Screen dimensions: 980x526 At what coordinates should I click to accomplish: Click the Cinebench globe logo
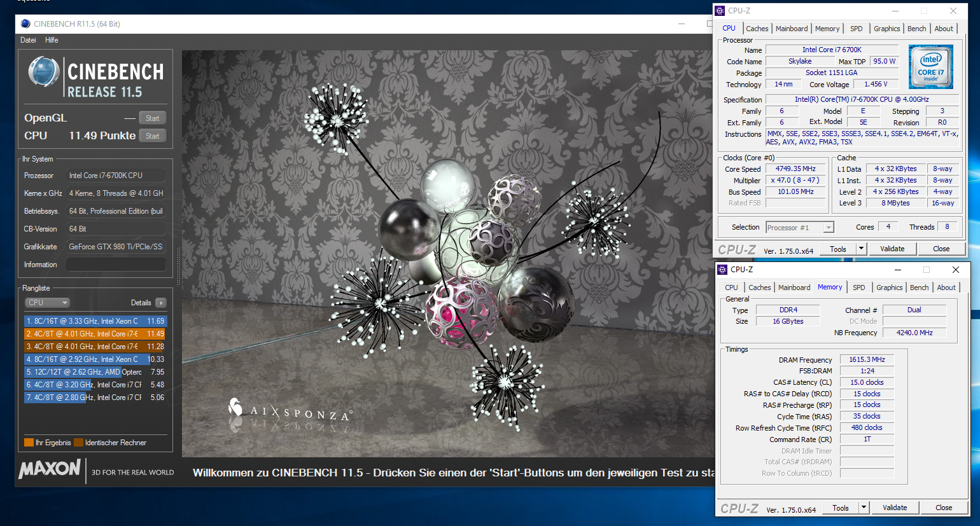click(x=44, y=72)
